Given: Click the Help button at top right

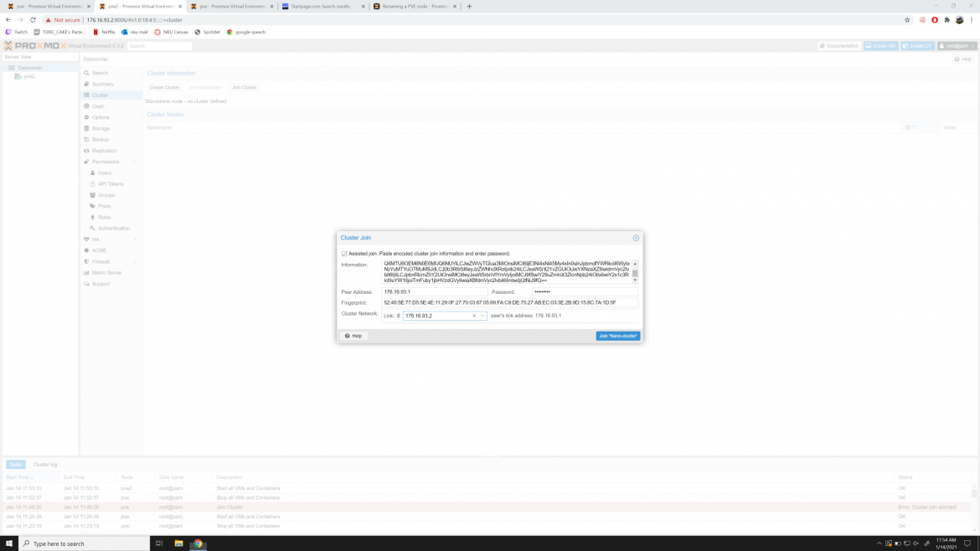Looking at the screenshot, I should click(x=963, y=59).
